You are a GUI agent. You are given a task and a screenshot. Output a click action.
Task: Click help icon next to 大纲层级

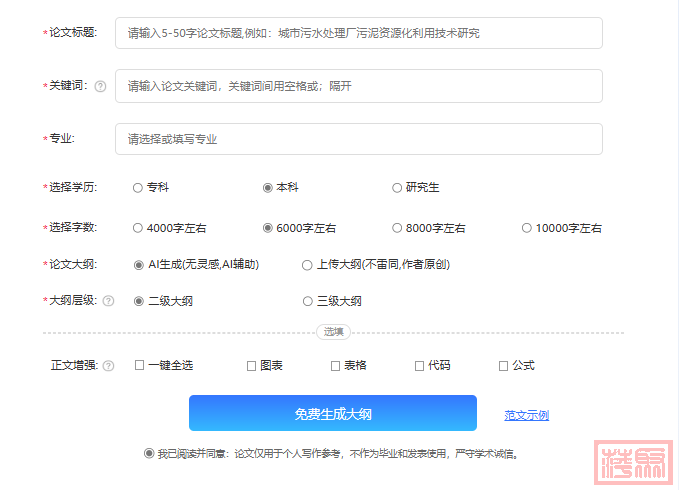108,301
